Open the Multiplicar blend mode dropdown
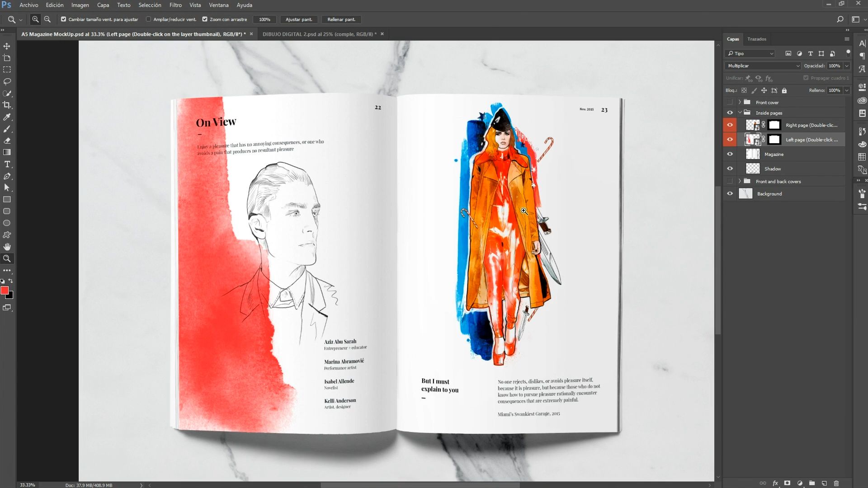The width and height of the screenshot is (868, 488). click(763, 66)
